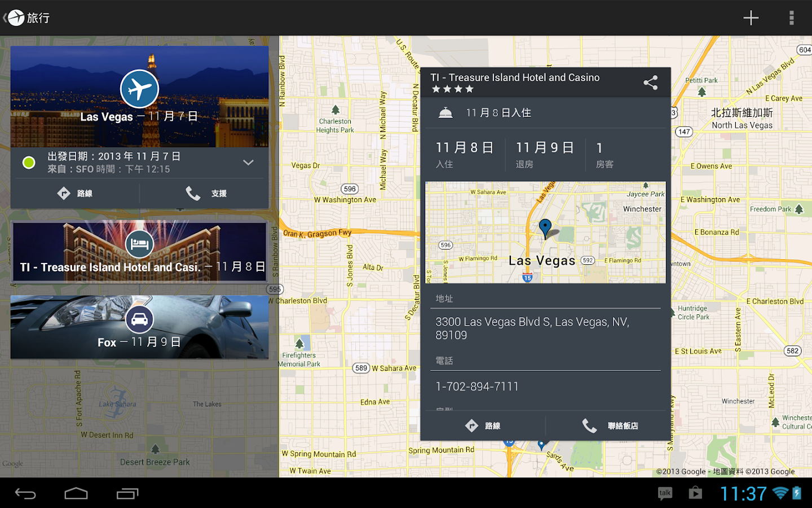Tap the share icon for Treasure Island hotel
This screenshot has width=812, height=508.
click(x=650, y=82)
